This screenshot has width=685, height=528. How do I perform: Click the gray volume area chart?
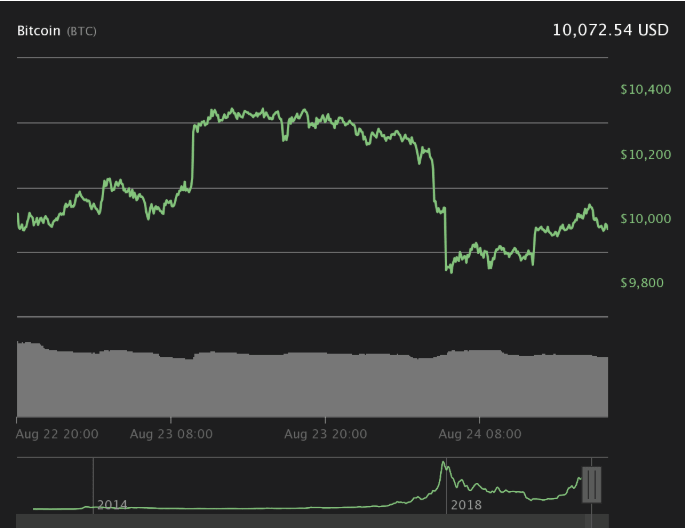(312, 380)
